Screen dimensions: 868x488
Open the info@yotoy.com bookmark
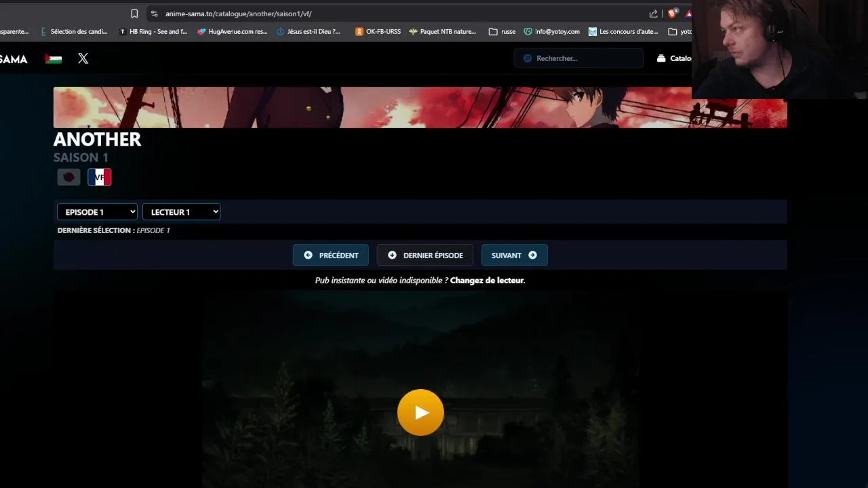(552, 31)
